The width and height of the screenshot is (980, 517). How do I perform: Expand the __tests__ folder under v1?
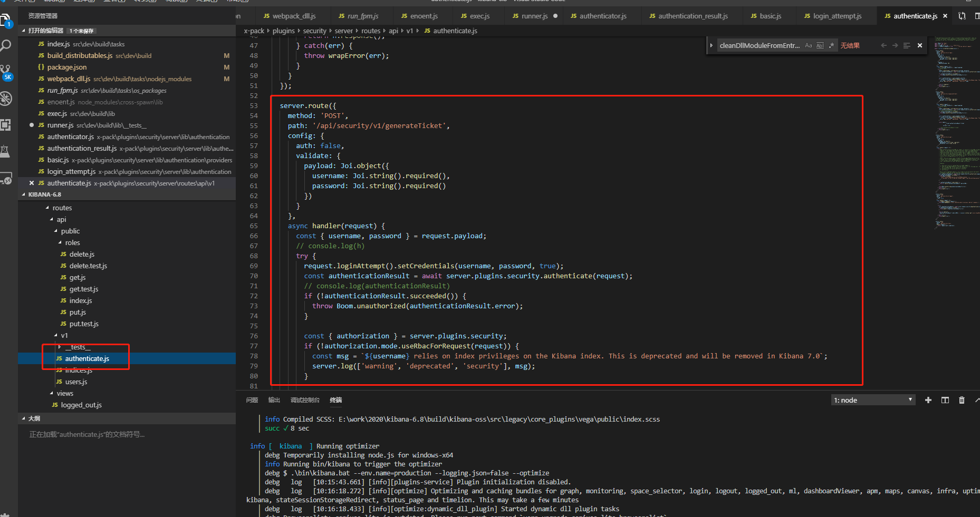[x=78, y=347]
